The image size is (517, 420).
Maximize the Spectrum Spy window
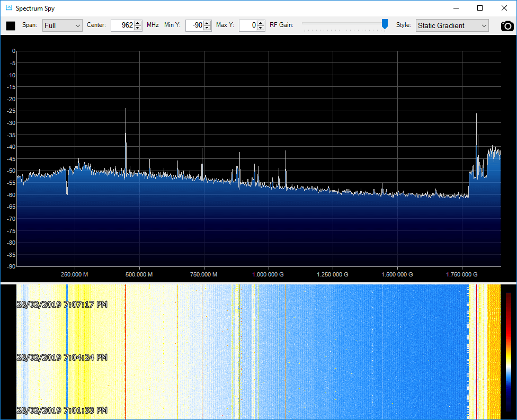click(x=480, y=8)
